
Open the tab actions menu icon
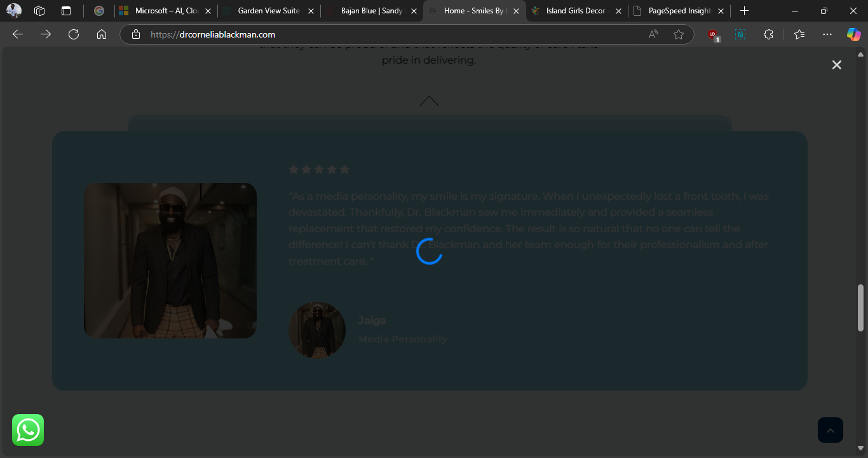tap(66, 11)
